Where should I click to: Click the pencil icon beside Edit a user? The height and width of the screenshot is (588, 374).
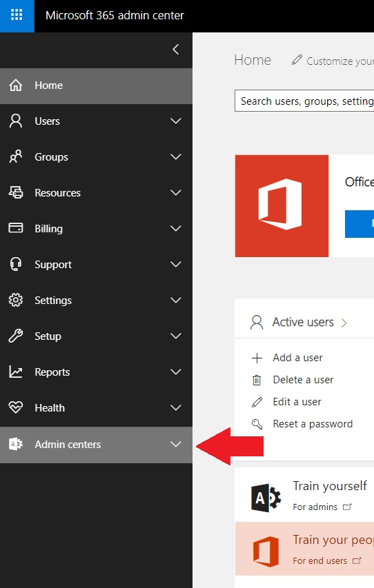point(257,403)
